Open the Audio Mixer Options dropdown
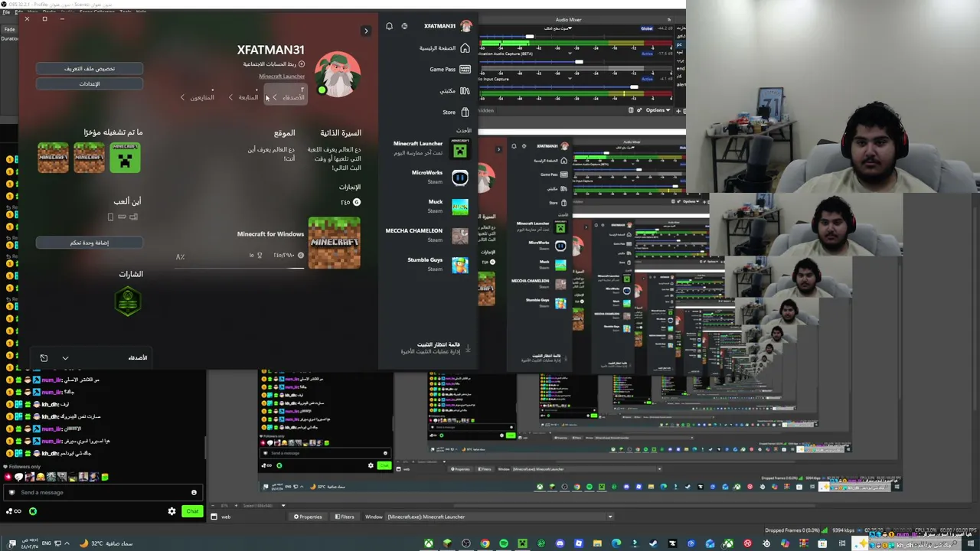The image size is (980, 551). point(658,110)
